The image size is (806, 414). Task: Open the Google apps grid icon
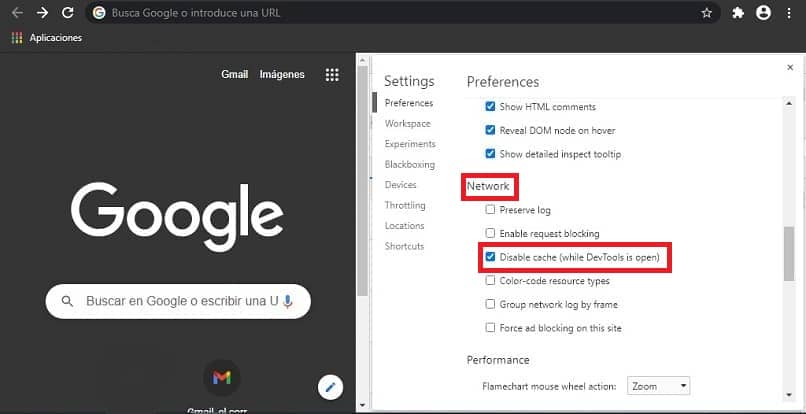coord(332,75)
